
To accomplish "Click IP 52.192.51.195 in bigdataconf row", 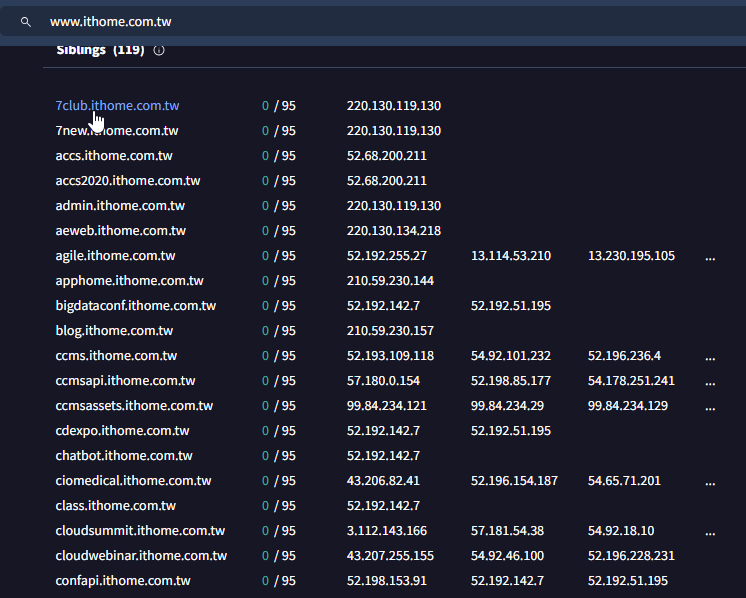I will pos(510,305).
